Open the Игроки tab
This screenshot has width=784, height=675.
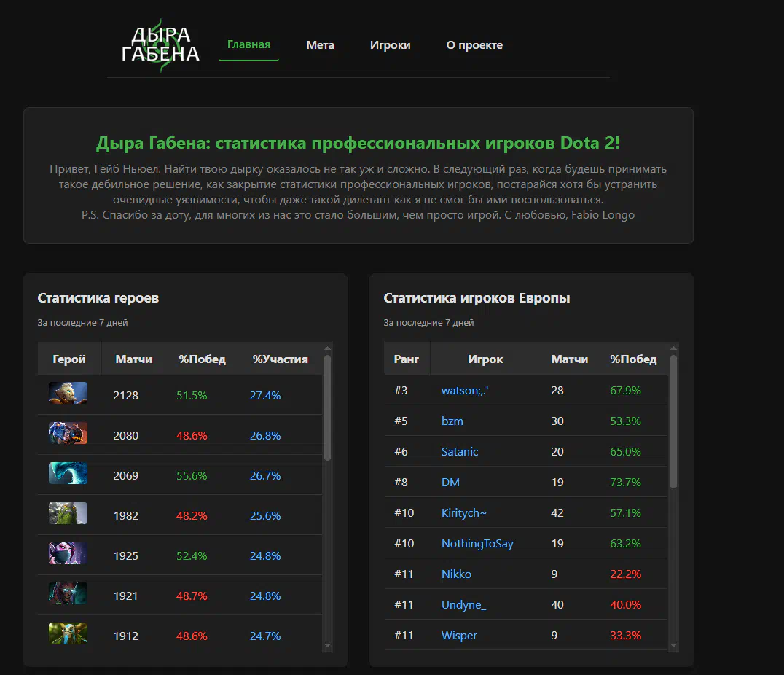[390, 45]
